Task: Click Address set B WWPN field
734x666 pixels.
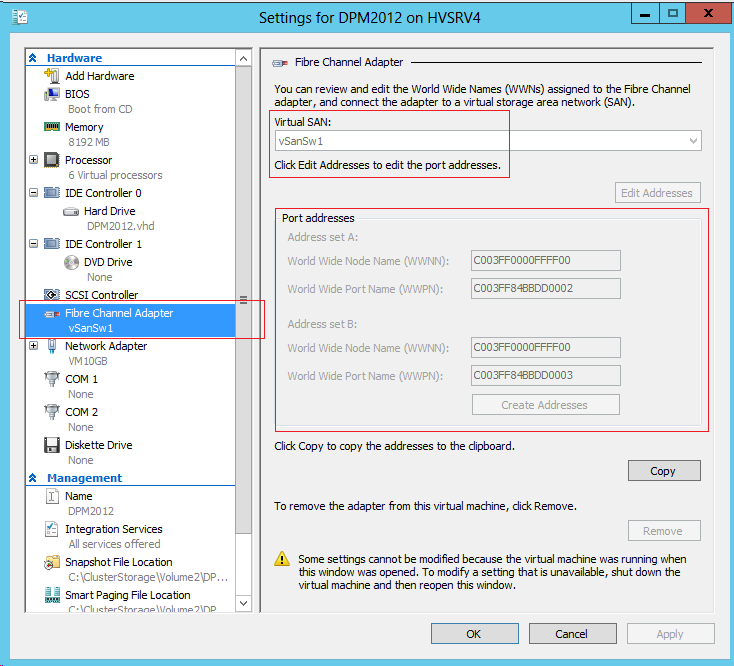Action: pyautogui.click(x=545, y=375)
